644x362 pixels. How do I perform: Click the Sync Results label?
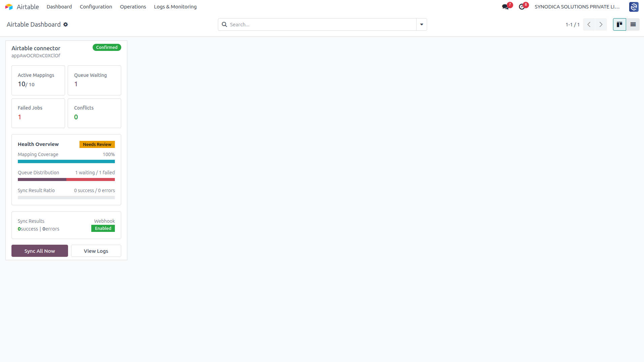coord(31,221)
